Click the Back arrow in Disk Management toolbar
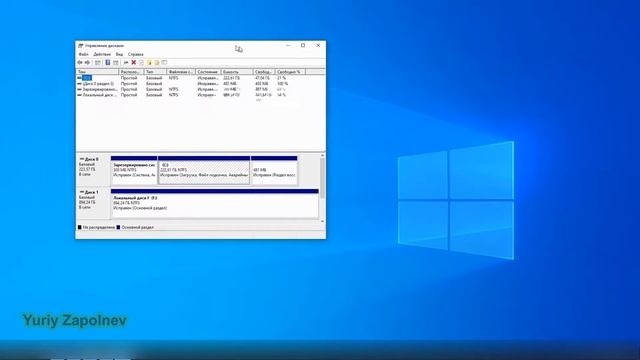Viewport: 640px width, 360px height. click(80, 62)
